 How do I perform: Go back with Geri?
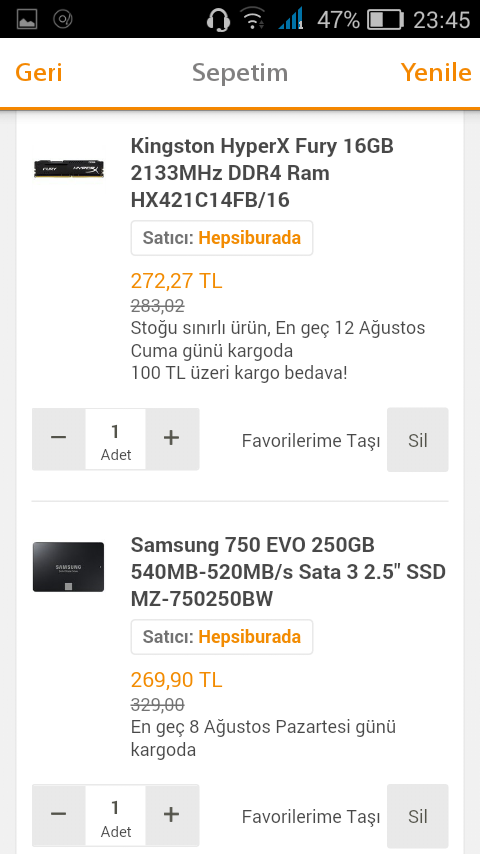point(39,72)
